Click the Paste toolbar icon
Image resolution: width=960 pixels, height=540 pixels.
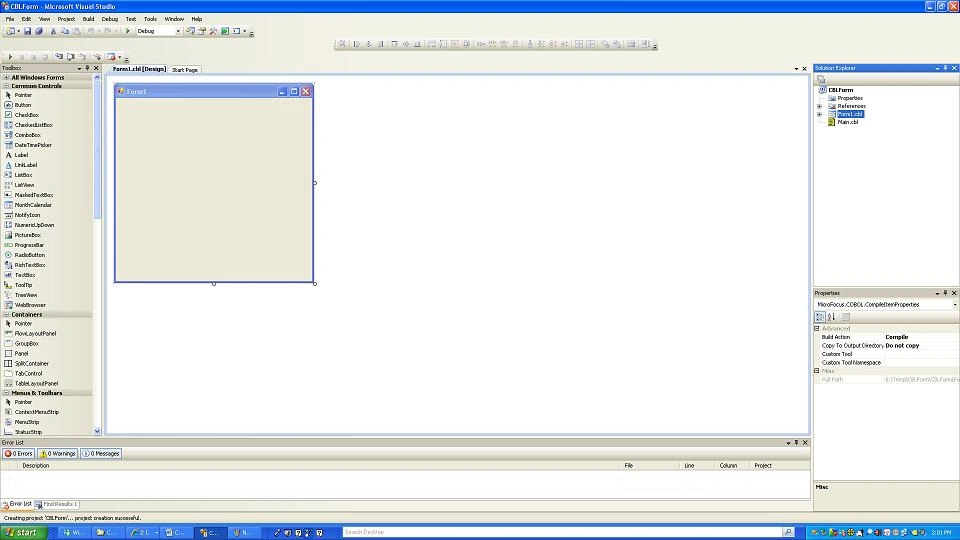pyautogui.click(x=77, y=31)
